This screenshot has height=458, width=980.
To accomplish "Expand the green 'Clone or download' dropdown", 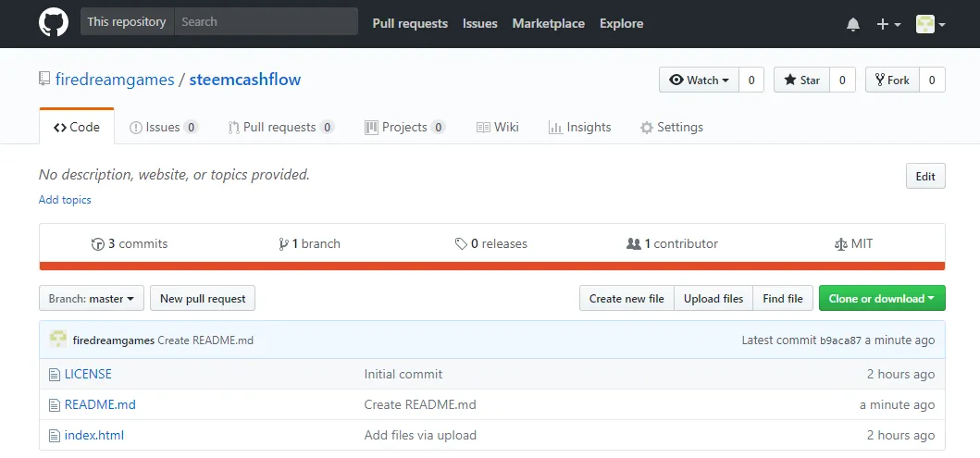I will tap(882, 299).
